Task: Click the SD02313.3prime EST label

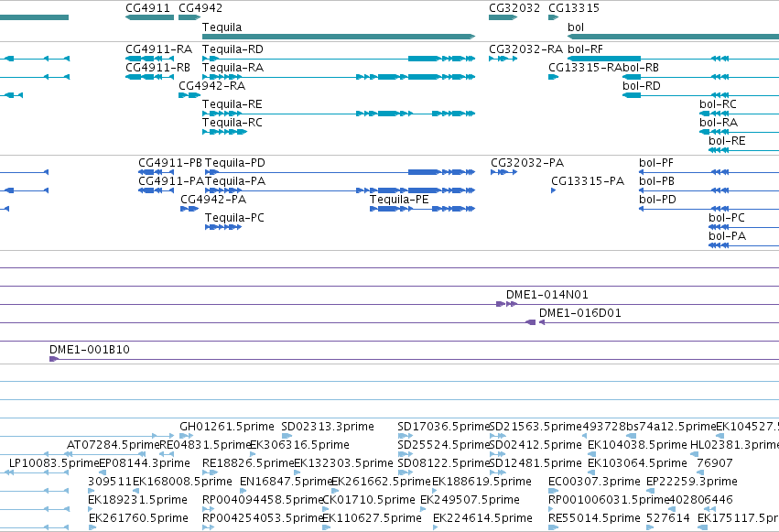Action: pos(328,428)
